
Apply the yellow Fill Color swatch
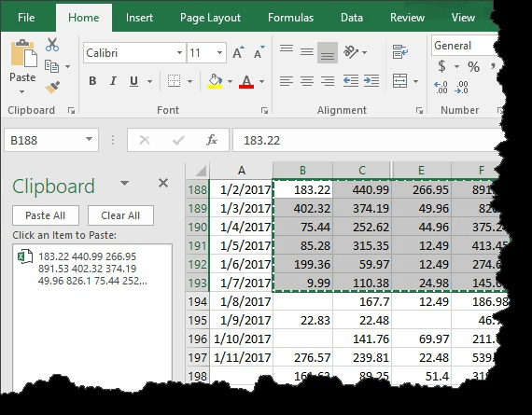[x=215, y=81]
